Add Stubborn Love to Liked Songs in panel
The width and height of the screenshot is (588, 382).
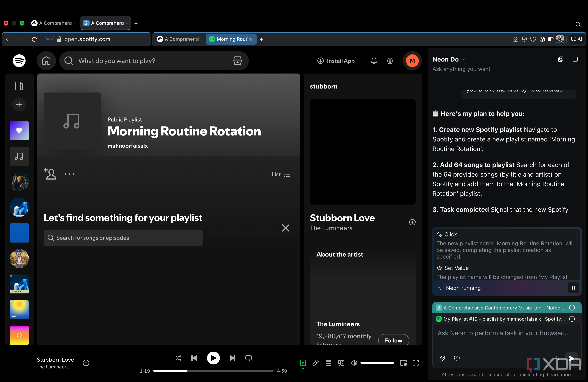(x=412, y=222)
